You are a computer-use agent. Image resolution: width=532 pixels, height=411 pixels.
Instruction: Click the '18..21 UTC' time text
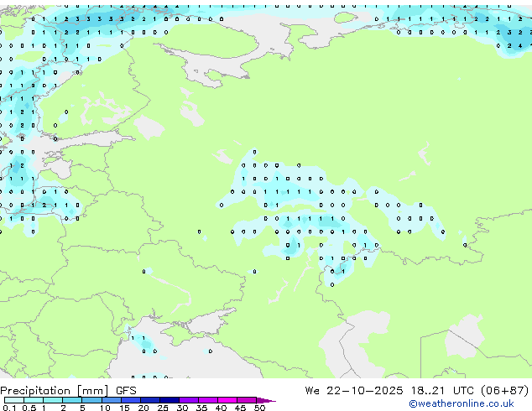click(443, 391)
